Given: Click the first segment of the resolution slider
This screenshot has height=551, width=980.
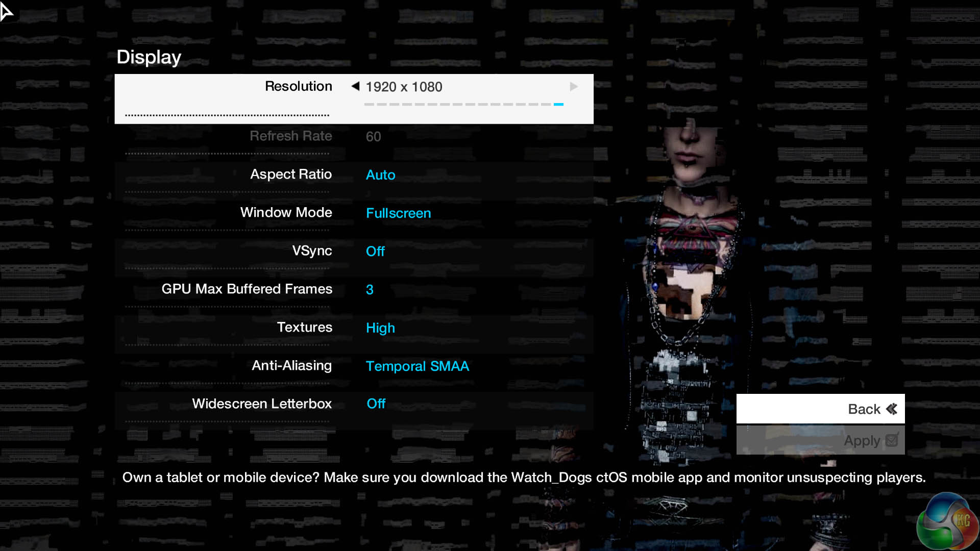Looking at the screenshot, I should tap(369, 104).
